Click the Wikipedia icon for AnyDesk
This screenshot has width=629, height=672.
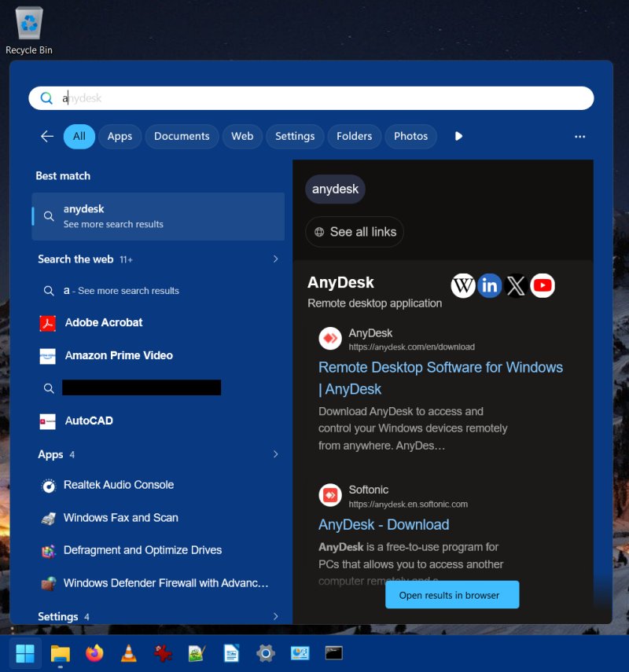(x=463, y=285)
